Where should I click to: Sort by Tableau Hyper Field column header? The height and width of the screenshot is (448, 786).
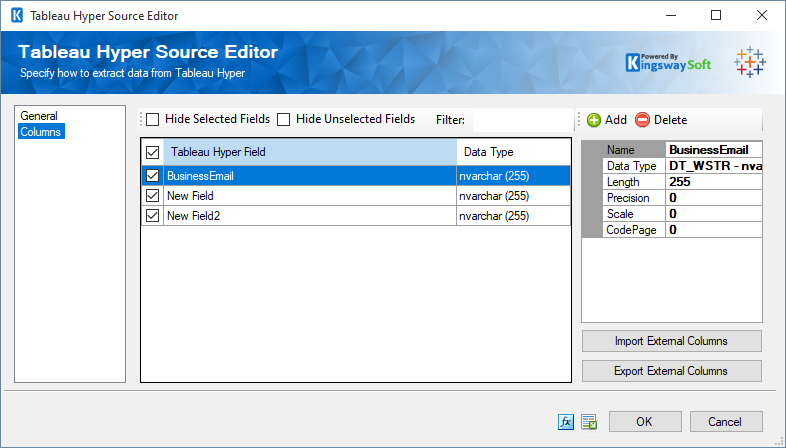[310, 152]
